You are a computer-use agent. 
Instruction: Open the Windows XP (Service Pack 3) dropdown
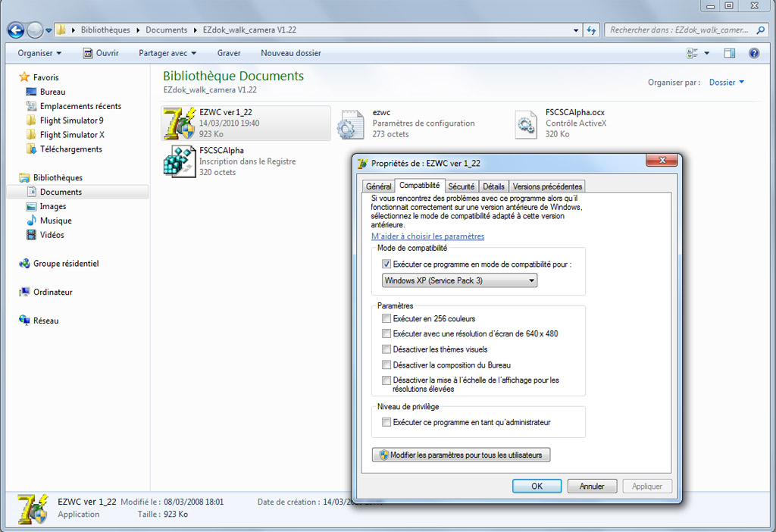point(459,280)
